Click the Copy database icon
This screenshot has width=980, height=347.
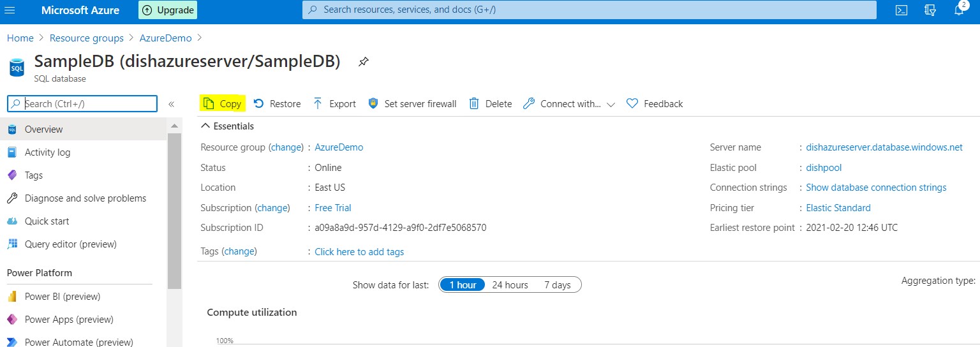(209, 103)
